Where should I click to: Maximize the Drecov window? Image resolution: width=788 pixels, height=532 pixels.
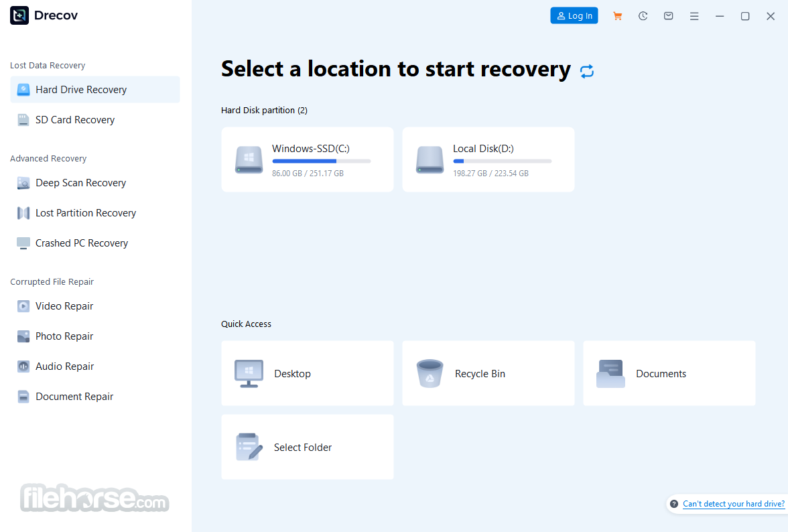tap(745, 16)
